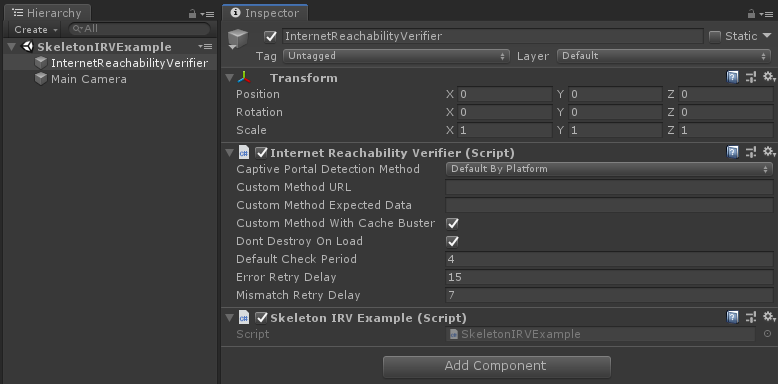778x384 pixels.
Task: Click Skeleton IRV Example C# script icon
Action: [244, 318]
